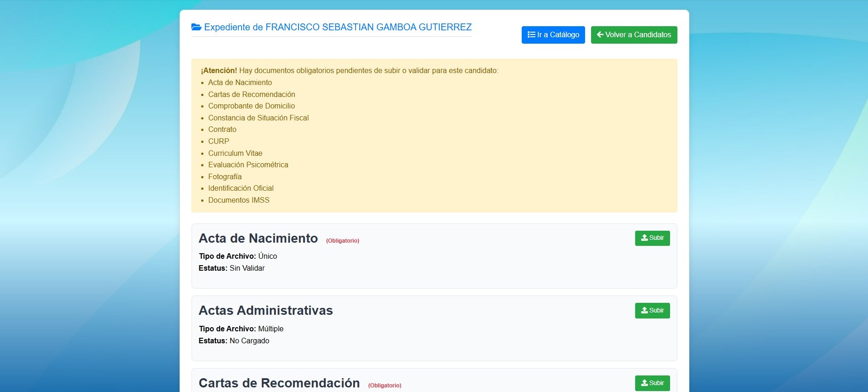Click the Actas Administrativas card heading
Viewport: 868px width, 392px height.
click(x=265, y=311)
